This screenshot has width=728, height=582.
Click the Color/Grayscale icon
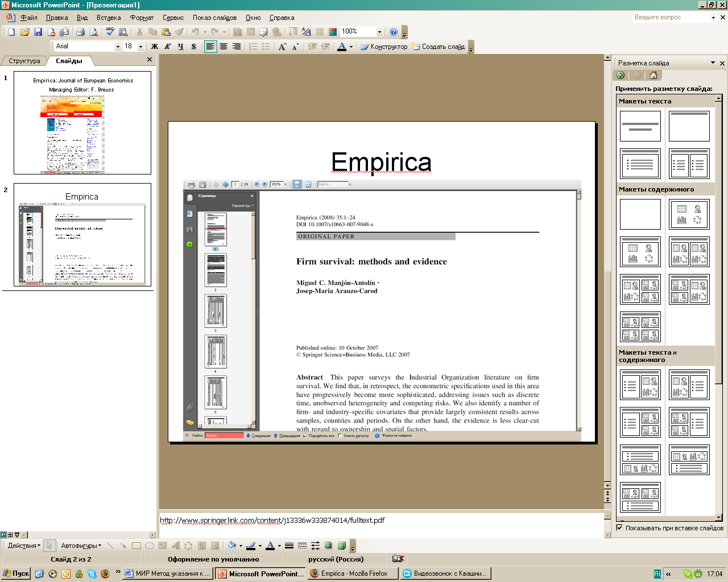pos(333,32)
